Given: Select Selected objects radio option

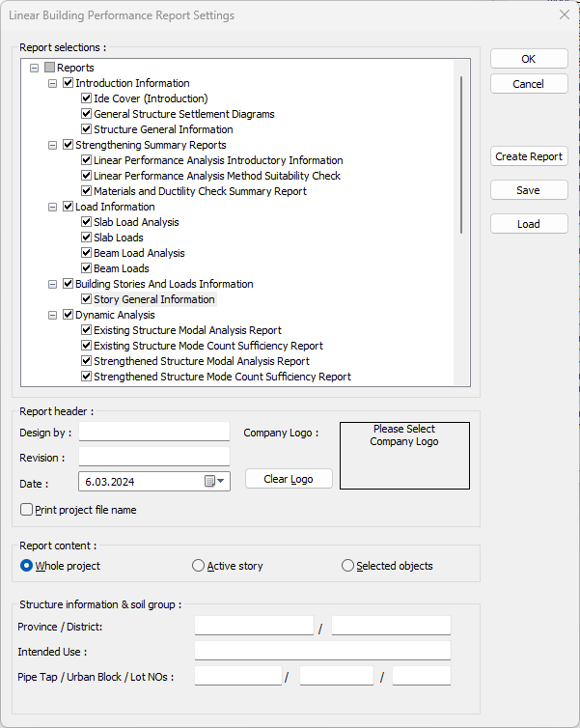Looking at the screenshot, I should coord(347,566).
